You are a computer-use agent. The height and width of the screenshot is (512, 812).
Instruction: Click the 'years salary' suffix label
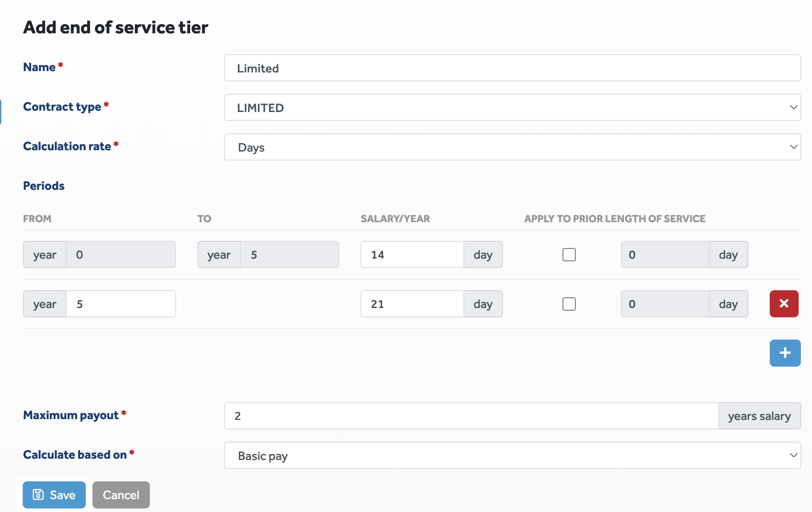click(x=760, y=416)
